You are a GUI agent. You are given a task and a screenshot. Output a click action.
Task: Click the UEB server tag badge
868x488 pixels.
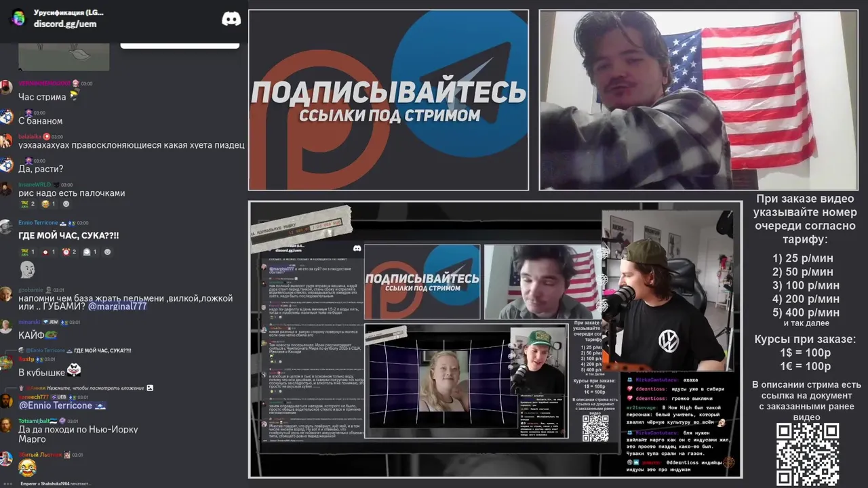pyautogui.click(x=59, y=397)
